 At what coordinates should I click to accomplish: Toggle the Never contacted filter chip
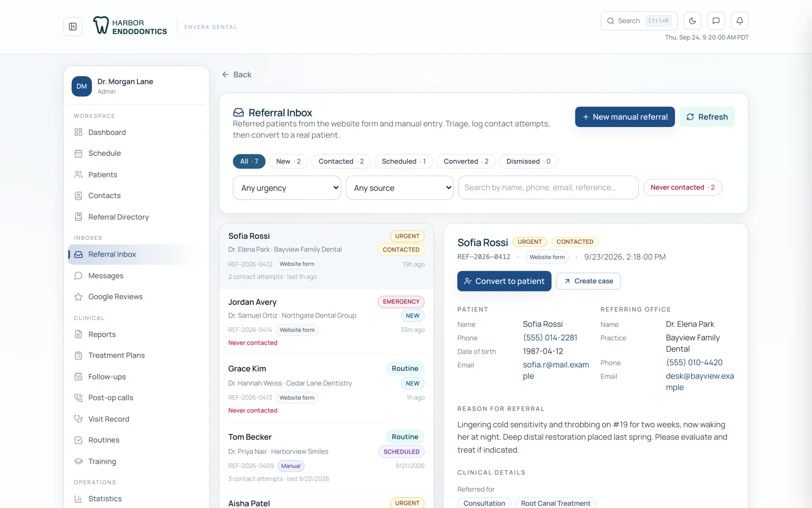coord(683,187)
